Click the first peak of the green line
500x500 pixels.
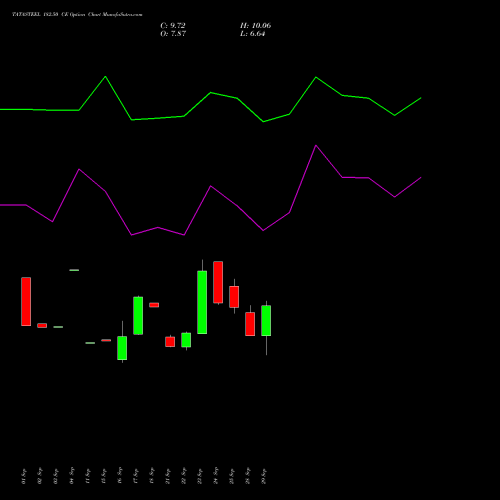(105, 77)
